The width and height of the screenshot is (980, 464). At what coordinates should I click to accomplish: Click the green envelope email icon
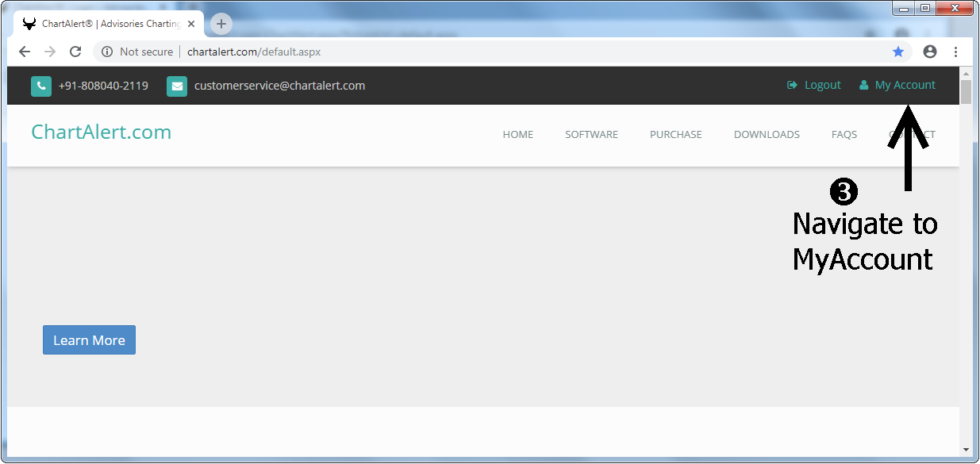pos(177,86)
